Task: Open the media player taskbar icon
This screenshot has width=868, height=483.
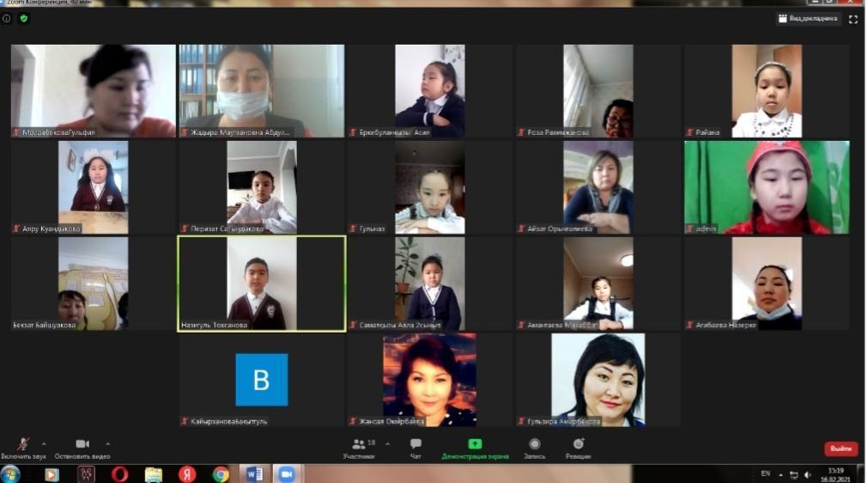Action: click(52, 474)
